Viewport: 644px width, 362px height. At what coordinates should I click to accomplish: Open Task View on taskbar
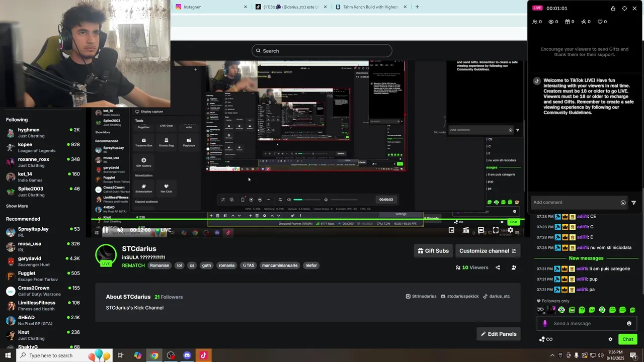tap(121, 355)
